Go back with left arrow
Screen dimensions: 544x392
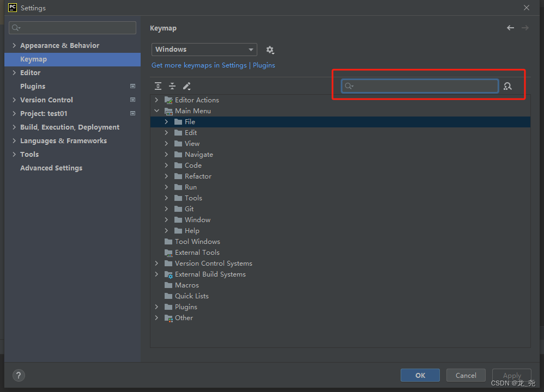click(510, 28)
